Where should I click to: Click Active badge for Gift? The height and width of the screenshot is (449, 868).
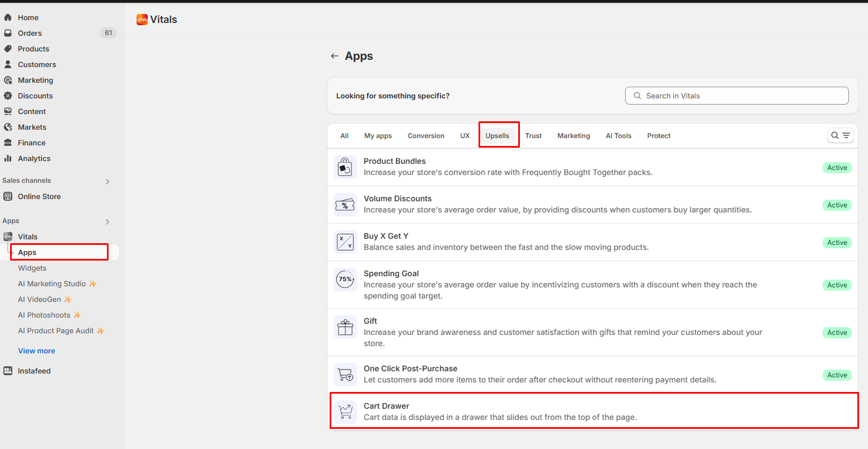[x=837, y=333]
